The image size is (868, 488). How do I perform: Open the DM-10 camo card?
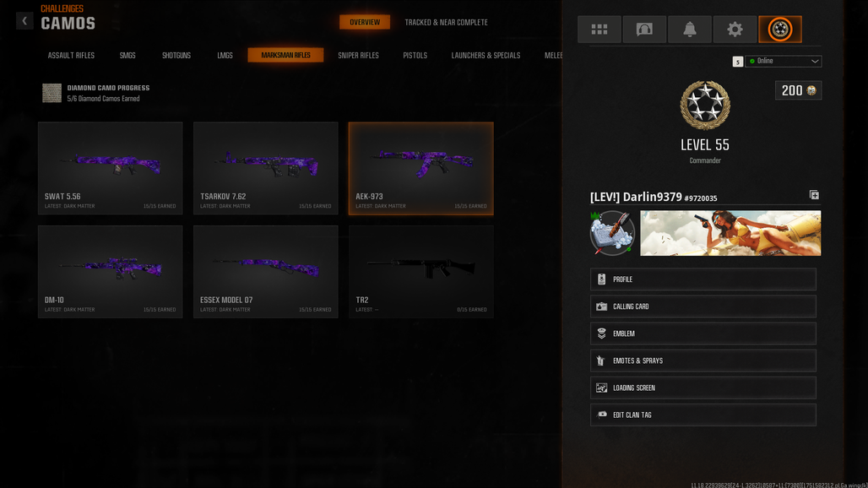pos(110,272)
